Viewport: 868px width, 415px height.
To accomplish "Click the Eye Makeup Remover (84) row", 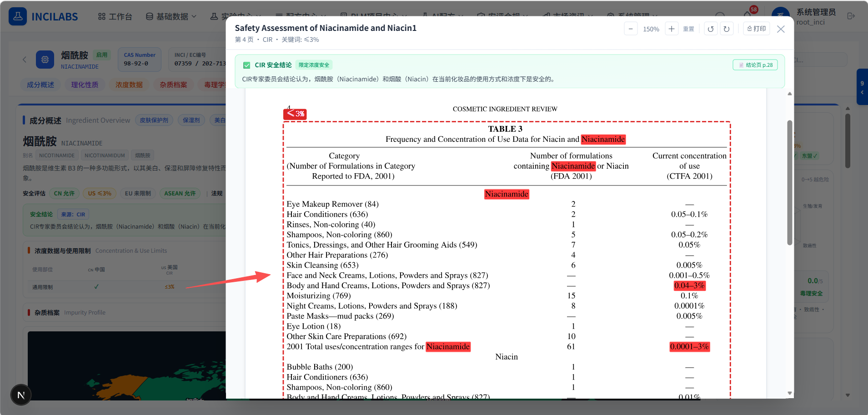I will click(506, 204).
